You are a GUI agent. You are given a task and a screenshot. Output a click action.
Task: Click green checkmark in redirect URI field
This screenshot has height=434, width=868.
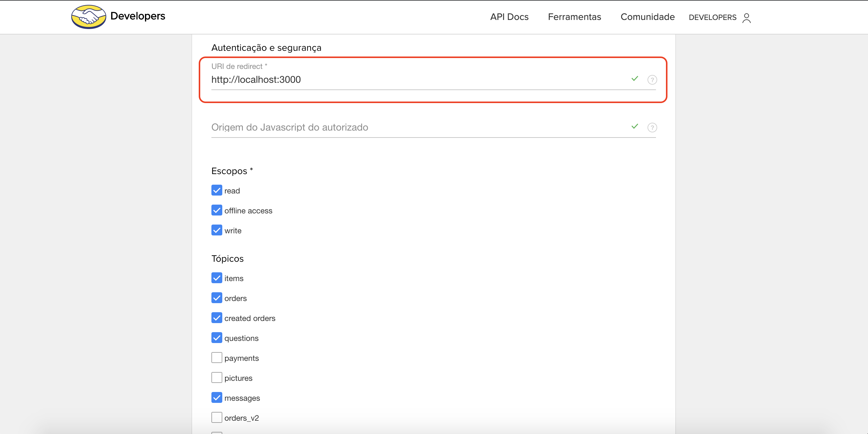click(635, 79)
